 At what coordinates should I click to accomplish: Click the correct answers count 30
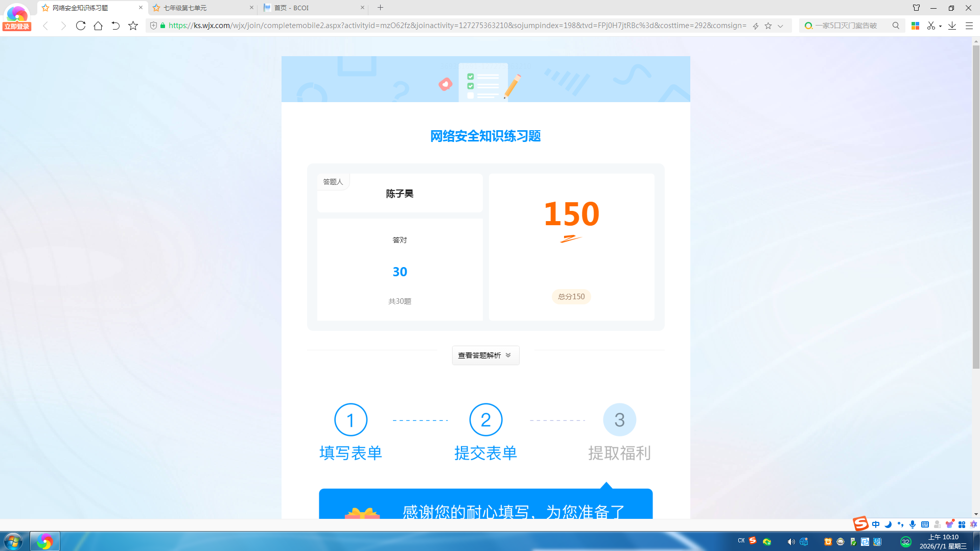coord(400,272)
